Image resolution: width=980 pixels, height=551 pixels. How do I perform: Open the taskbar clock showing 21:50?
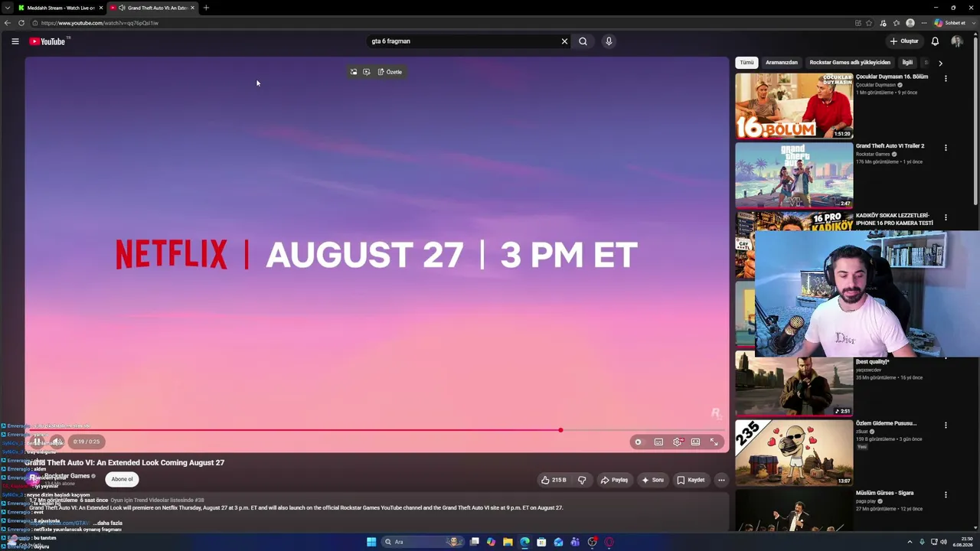(x=962, y=542)
